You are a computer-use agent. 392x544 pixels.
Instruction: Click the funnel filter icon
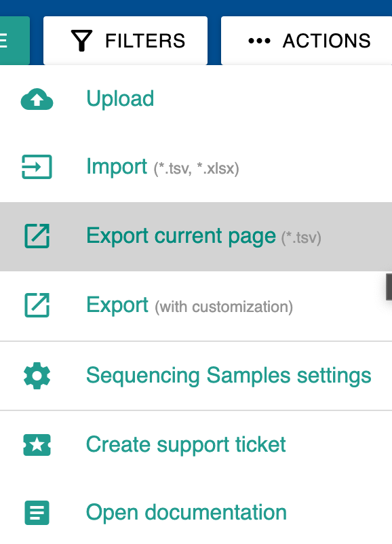81,41
